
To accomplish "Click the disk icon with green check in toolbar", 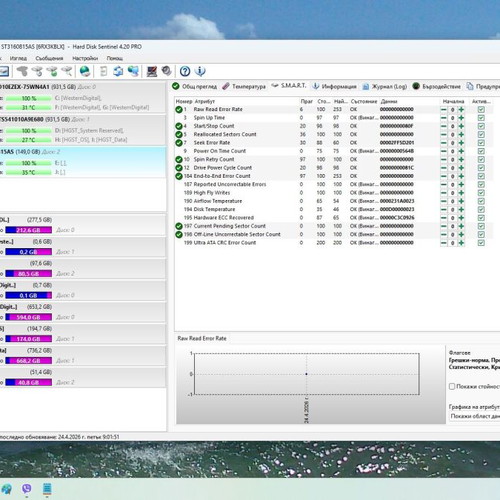I will (x=52, y=71).
